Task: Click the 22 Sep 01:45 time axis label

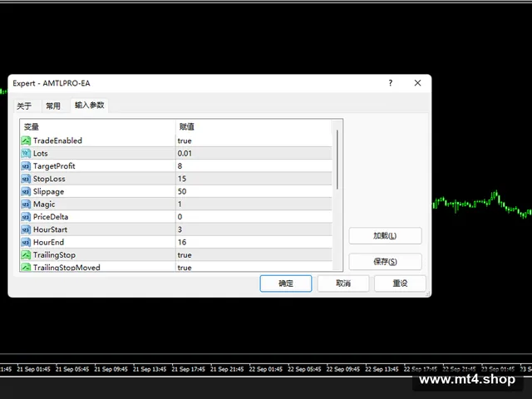Action: click(266, 369)
